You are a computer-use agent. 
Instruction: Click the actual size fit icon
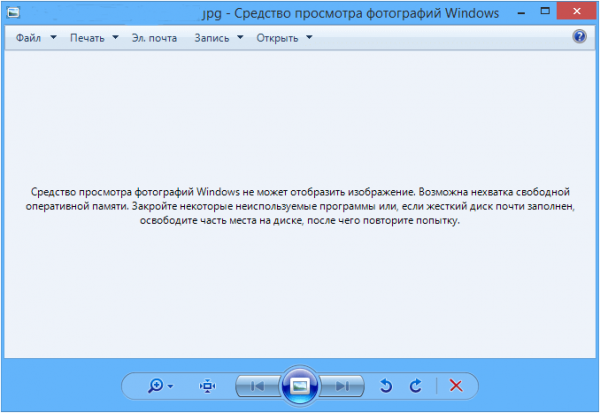pyautogui.click(x=207, y=386)
